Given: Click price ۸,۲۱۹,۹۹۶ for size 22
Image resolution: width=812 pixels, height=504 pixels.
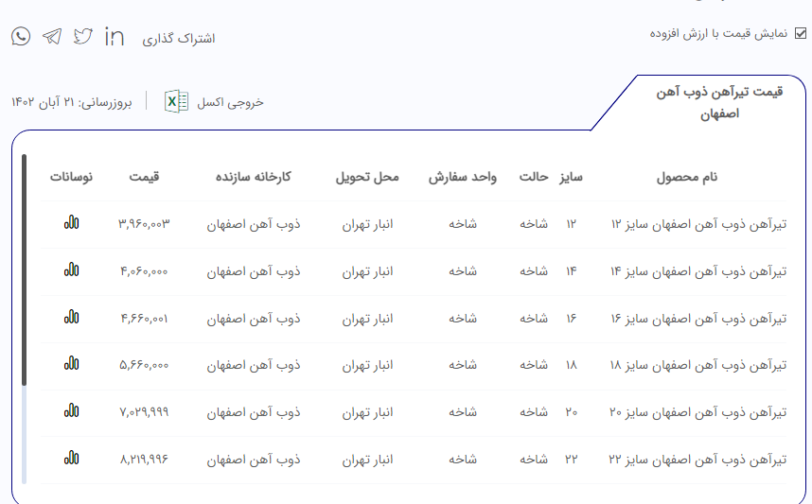Looking at the screenshot, I should [144, 460].
